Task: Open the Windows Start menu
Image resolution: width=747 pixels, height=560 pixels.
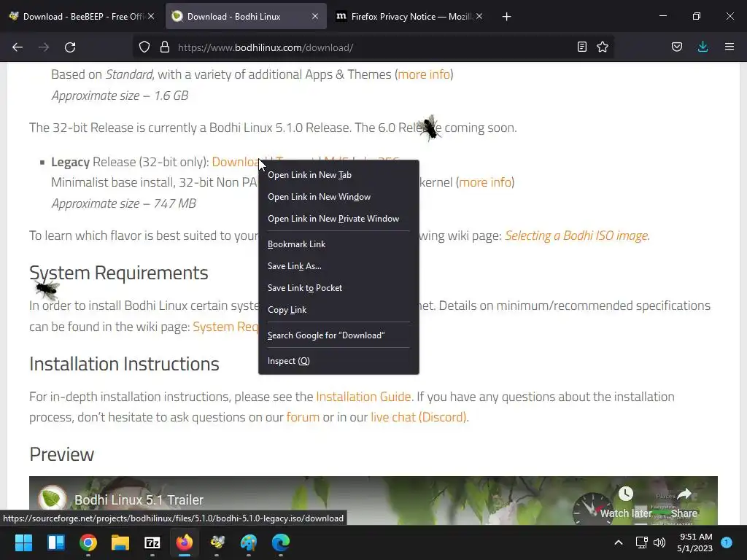Action: click(23, 542)
